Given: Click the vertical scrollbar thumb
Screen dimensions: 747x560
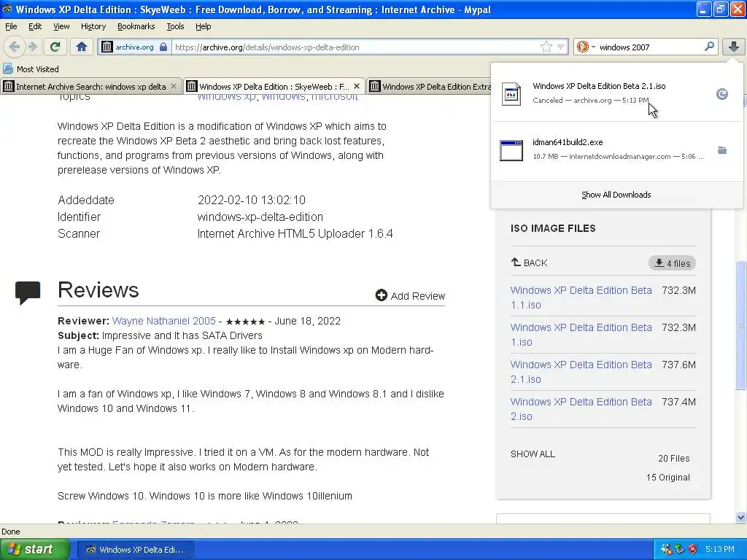Looking at the screenshot, I should tap(740, 325).
